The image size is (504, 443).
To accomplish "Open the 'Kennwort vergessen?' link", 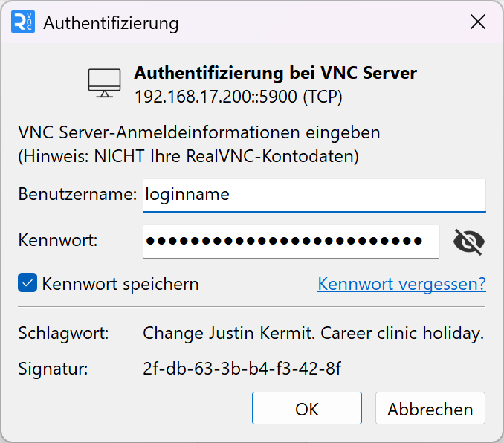I will [401, 283].
